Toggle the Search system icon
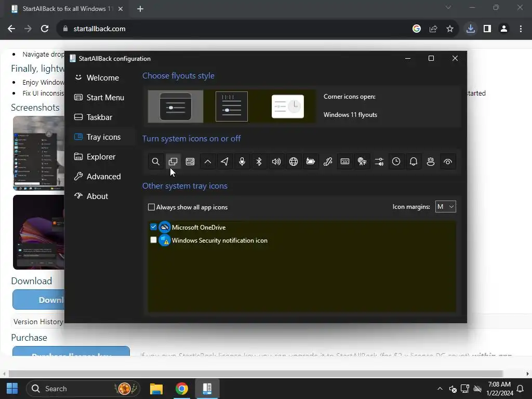The width and height of the screenshot is (532, 399). coord(156,162)
